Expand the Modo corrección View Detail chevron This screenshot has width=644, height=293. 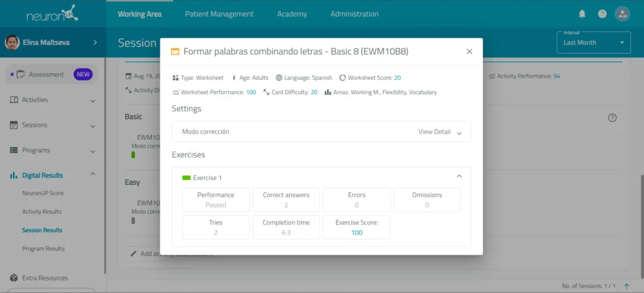click(x=459, y=133)
